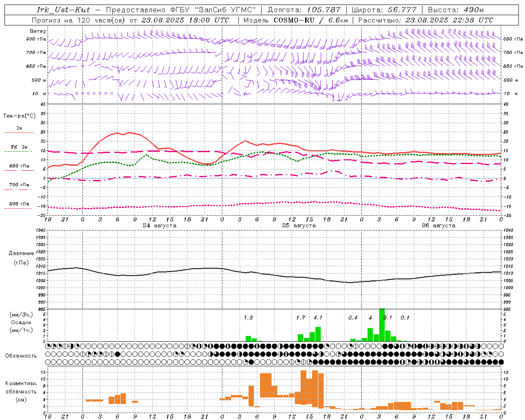This screenshot has width=525, height=420.
Task: Click the (мм/3ч.) precipitation unit label
Action: click(21, 315)
